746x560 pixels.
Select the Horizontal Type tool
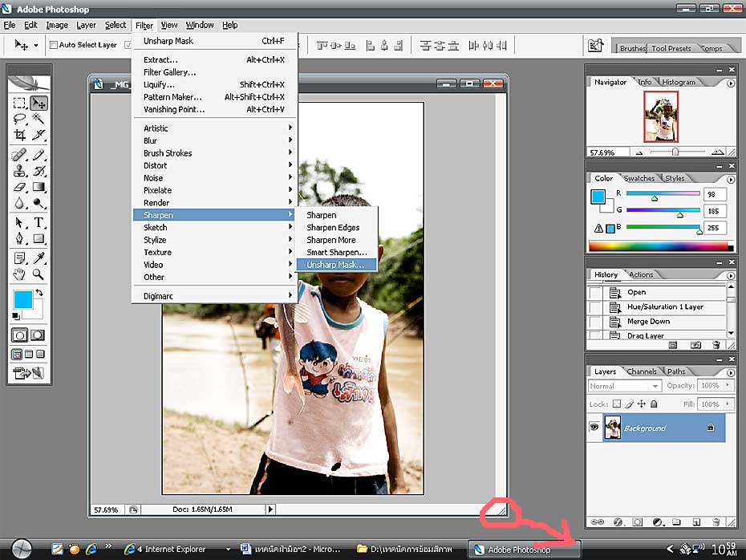click(39, 223)
